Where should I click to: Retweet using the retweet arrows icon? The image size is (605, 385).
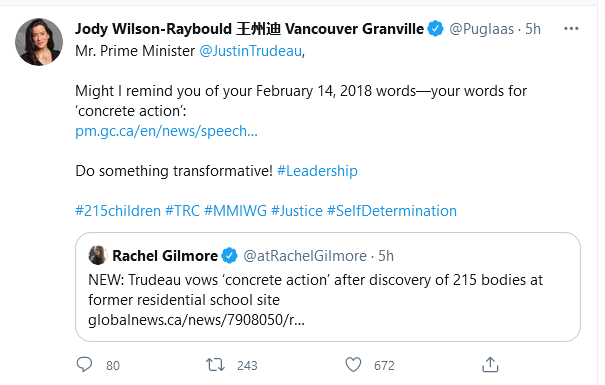coord(215,365)
